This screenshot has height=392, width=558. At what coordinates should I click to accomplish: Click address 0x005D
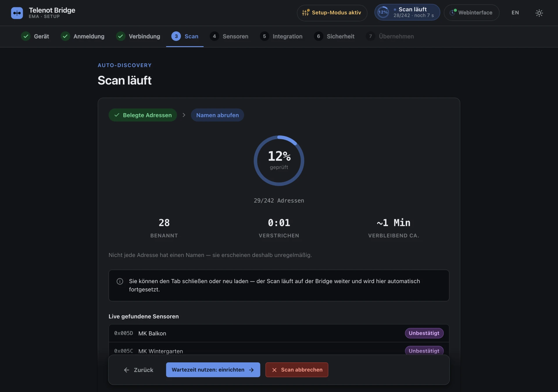click(x=124, y=333)
